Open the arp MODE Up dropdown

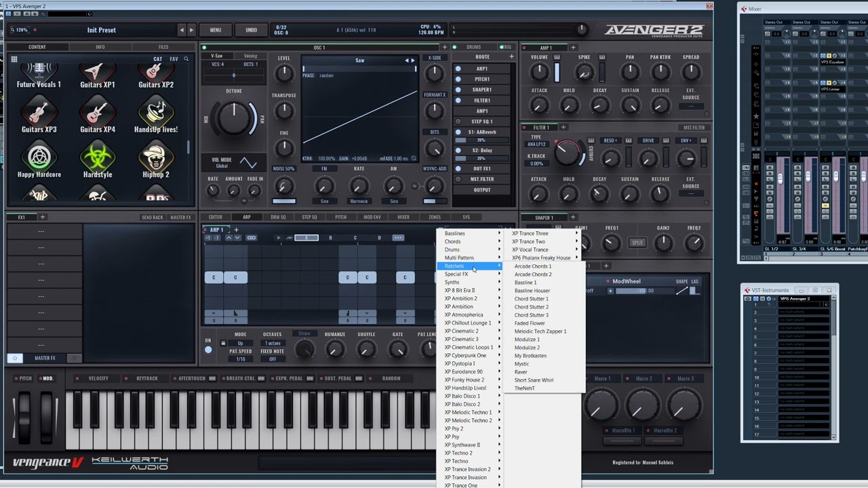[240, 343]
